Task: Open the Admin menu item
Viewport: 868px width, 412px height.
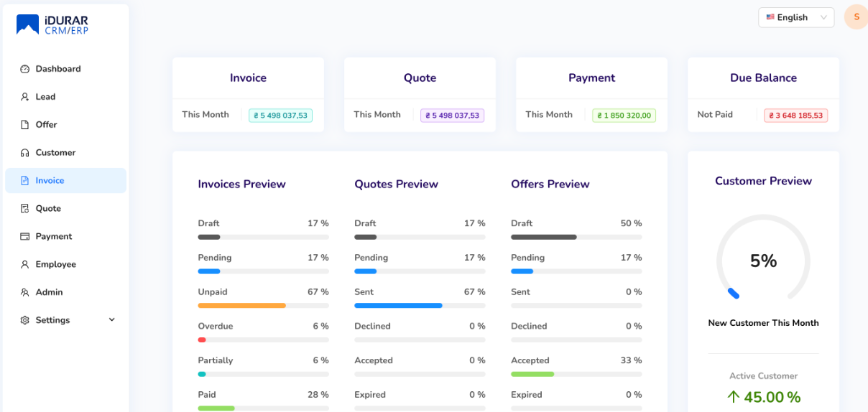Action: tap(49, 292)
